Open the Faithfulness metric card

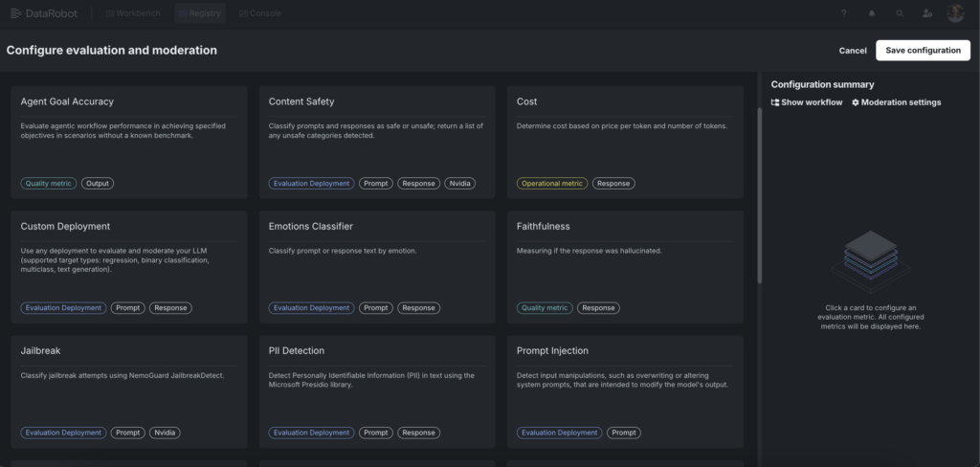click(625, 266)
